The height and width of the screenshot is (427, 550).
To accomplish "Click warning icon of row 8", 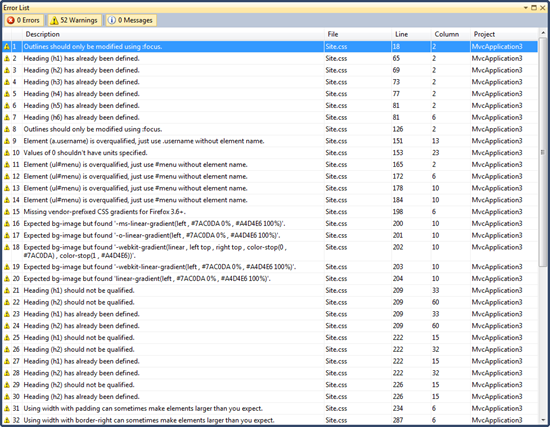I will tap(7, 129).
